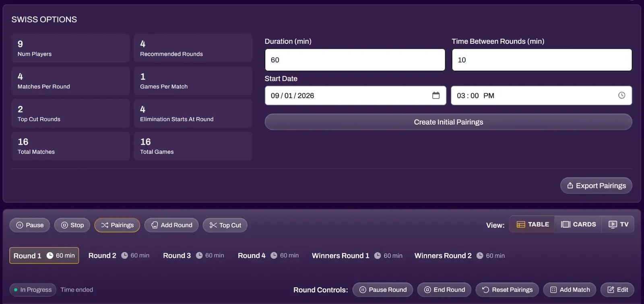Click the Top Cut button
This screenshot has width=644, height=304.
pos(225,225)
